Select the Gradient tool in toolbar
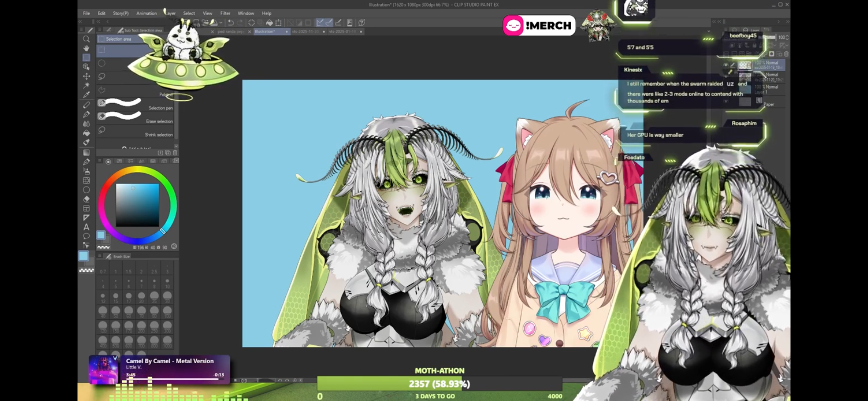868x401 pixels. coord(86,152)
